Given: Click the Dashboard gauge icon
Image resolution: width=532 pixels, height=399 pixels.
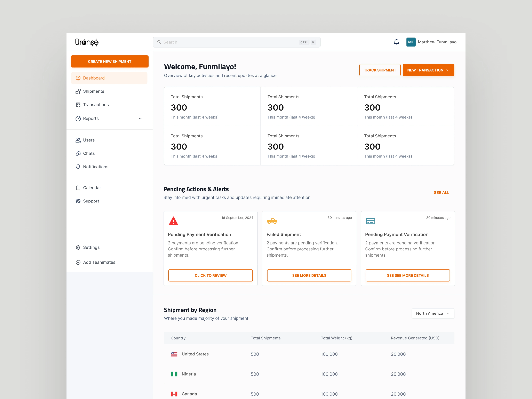Looking at the screenshot, I should pyautogui.click(x=78, y=78).
